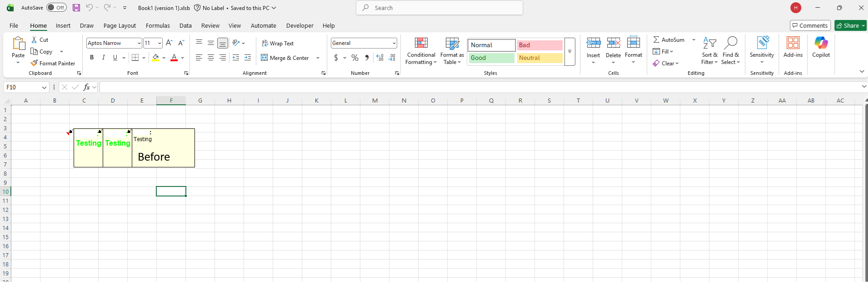The height and width of the screenshot is (294, 868).
Task: Align text to the left
Action: pyautogui.click(x=199, y=58)
